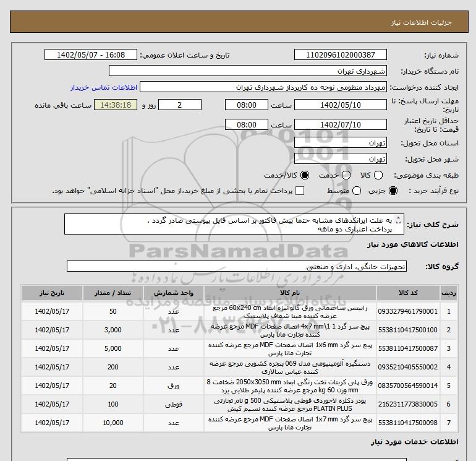476x461 pixels.
Task: Click the need number field 1102096102000387
Action: pyautogui.click(x=340, y=54)
